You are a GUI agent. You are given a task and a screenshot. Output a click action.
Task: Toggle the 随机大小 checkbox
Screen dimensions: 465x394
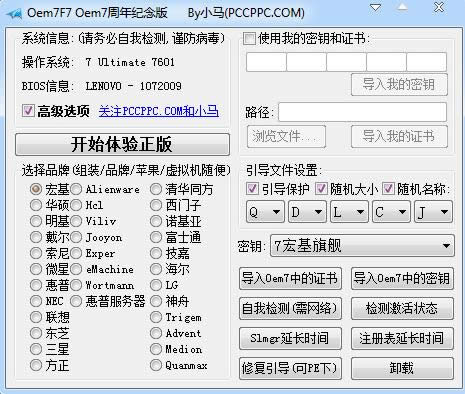[x=321, y=189]
